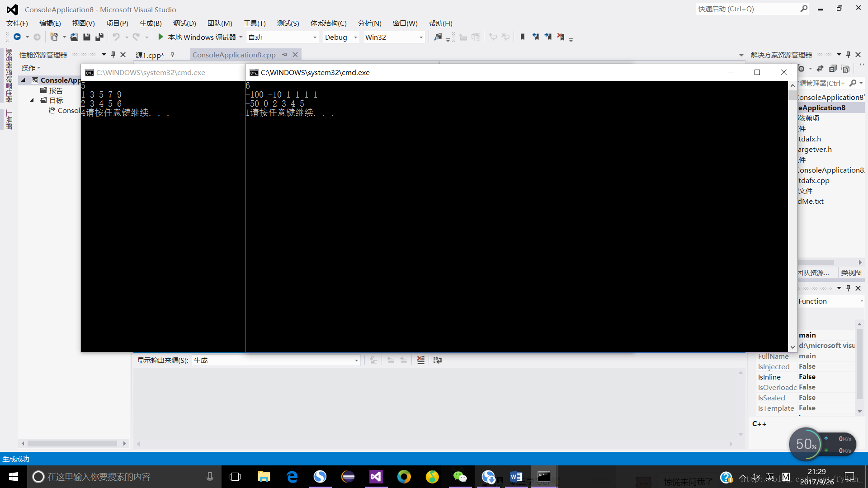Open the 文件(F) menu
The height and width of the screenshot is (488, 868).
pos(17,23)
